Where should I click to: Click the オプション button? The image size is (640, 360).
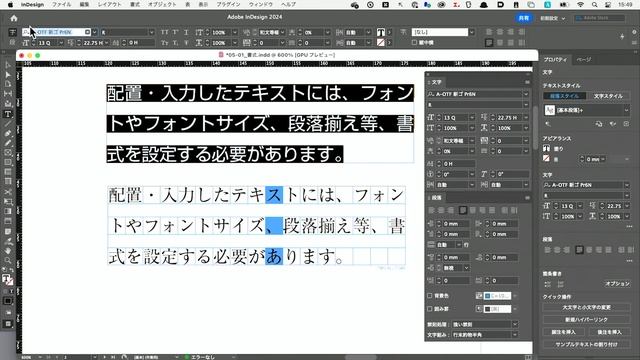tap(617, 284)
